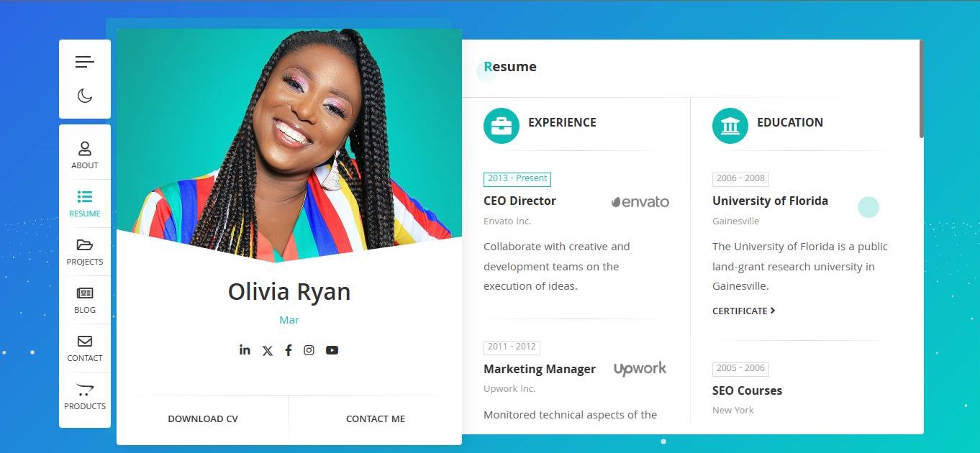Click the Contact Me button
The image size is (980, 453).
point(376,418)
